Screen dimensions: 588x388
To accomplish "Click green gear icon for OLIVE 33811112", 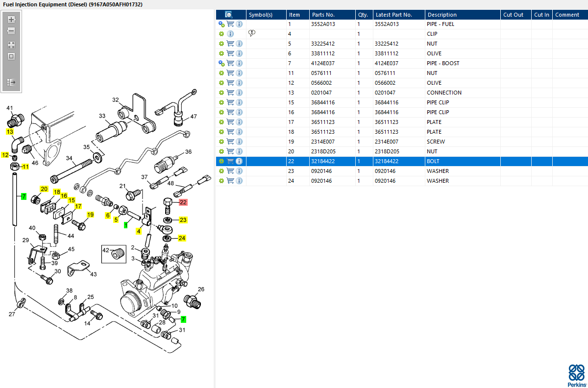I will (221, 53).
